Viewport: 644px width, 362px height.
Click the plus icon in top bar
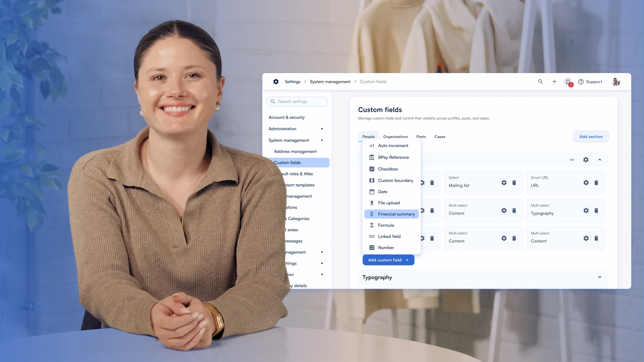click(554, 81)
